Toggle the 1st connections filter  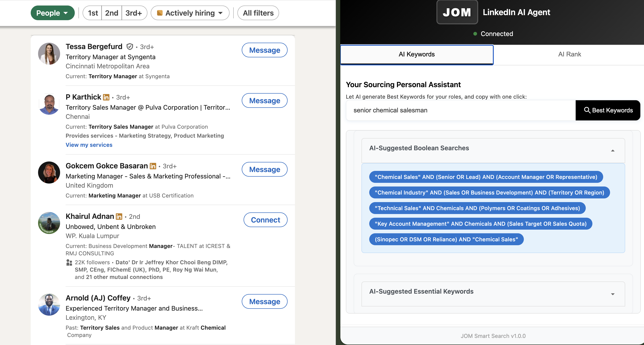pos(93,13)
